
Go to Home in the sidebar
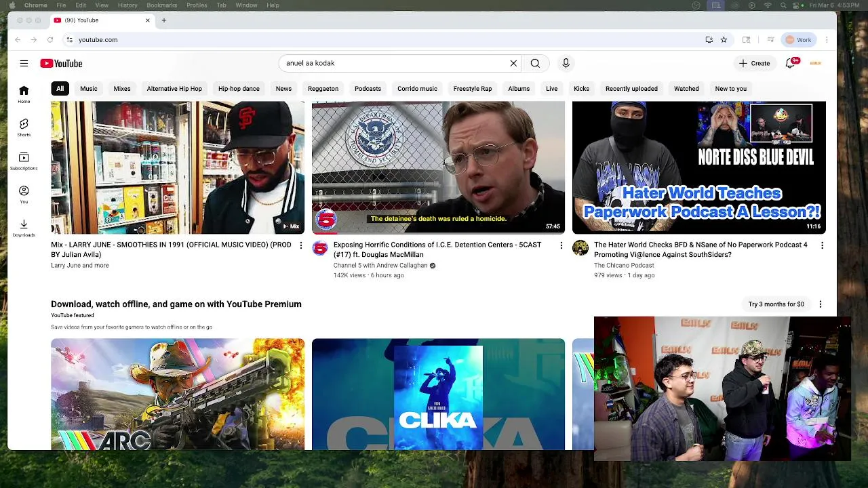(24, 94)
